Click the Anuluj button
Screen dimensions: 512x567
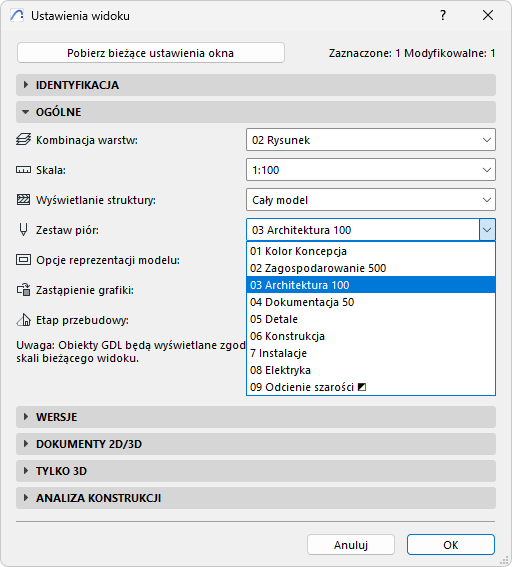351,545
